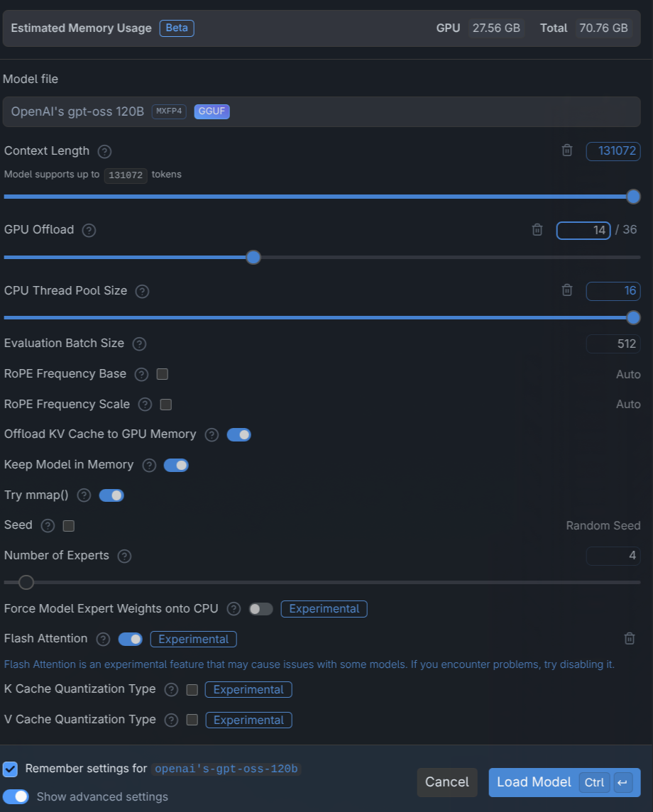This screenshot has width=653, height=812.
Task: Click the trash icon in Flash Attention row
Action: (629, 639)
